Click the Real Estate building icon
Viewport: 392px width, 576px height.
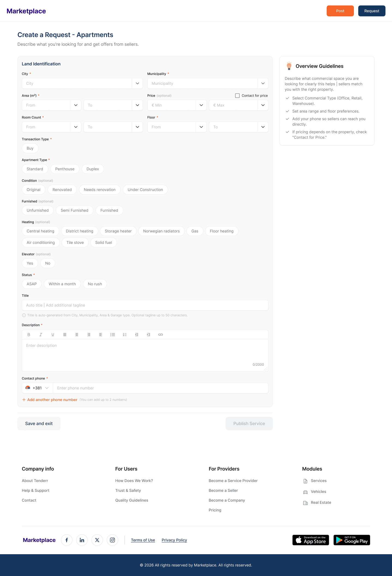(305, 503)
